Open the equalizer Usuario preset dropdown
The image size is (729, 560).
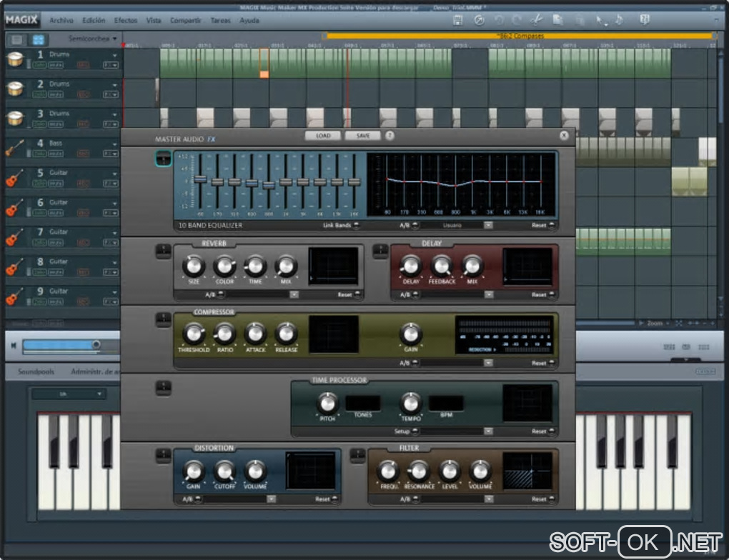point(488,226)
